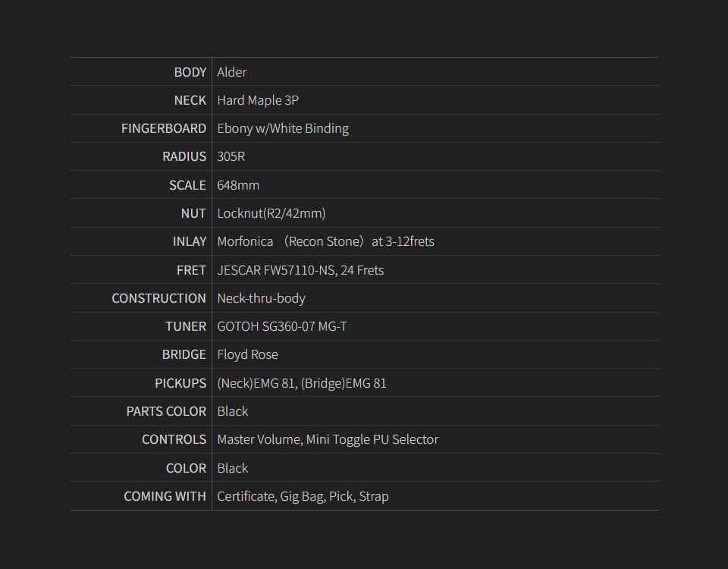Image resolution: width=728 pixels, height=569 pixels.
Task: Click the BODY spec label
Action: pyautogui.click(x=190, y=72)
